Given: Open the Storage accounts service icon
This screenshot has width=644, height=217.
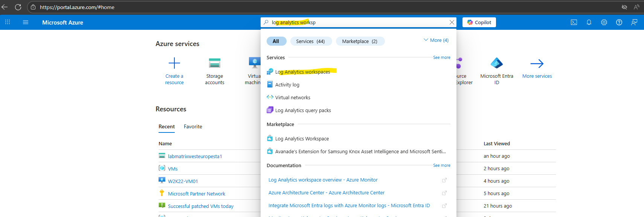Looking at the screenshot, I should [x=215, y=63].
